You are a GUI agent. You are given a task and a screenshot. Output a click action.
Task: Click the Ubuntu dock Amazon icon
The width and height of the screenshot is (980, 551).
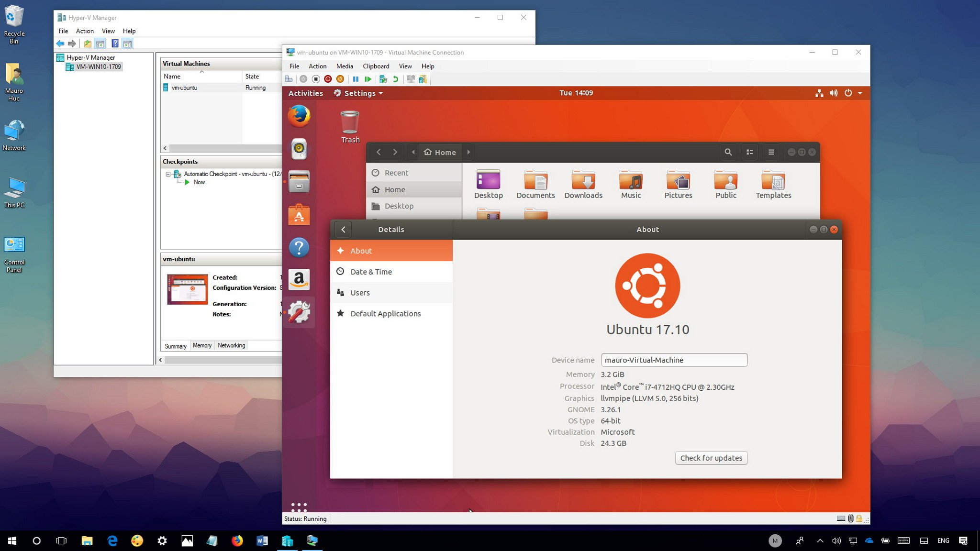(x=299, y=279)
